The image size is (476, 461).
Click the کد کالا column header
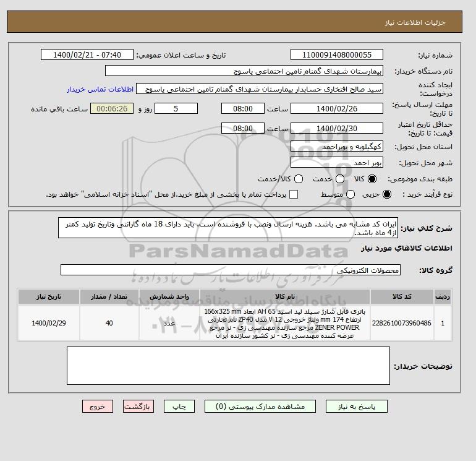coord(402,296)
